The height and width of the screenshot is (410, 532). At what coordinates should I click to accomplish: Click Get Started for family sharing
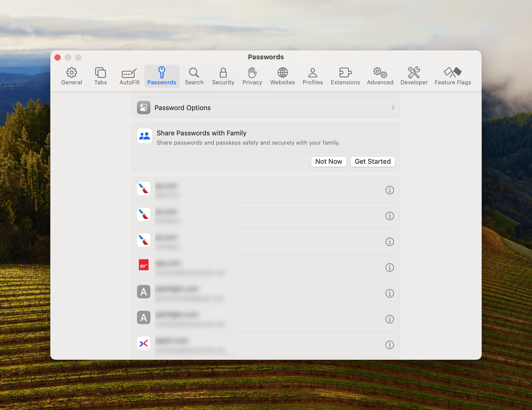(x=372, y=161)
